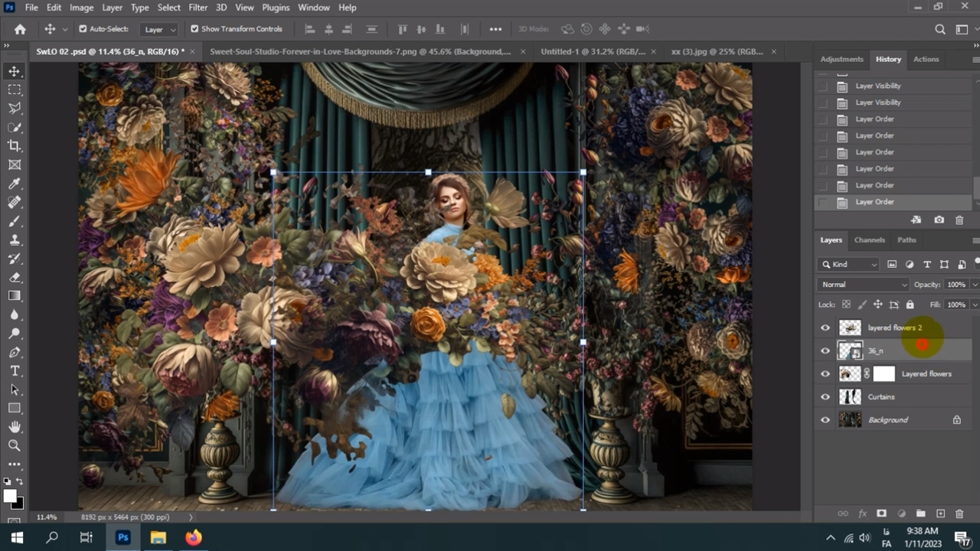Select the Zoom tool in toolbar
Viewport: 980px width, 551px height.
coord(15,445)
